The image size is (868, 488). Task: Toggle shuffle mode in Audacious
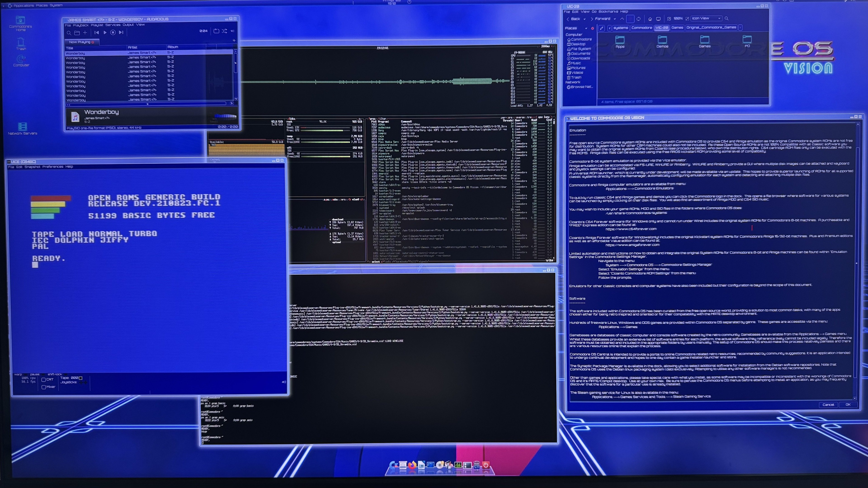[224, 31]
